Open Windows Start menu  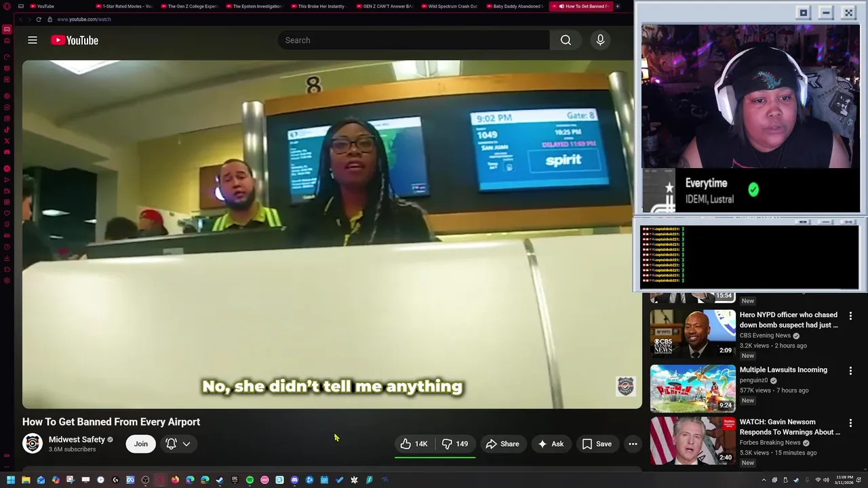[11, 480]
